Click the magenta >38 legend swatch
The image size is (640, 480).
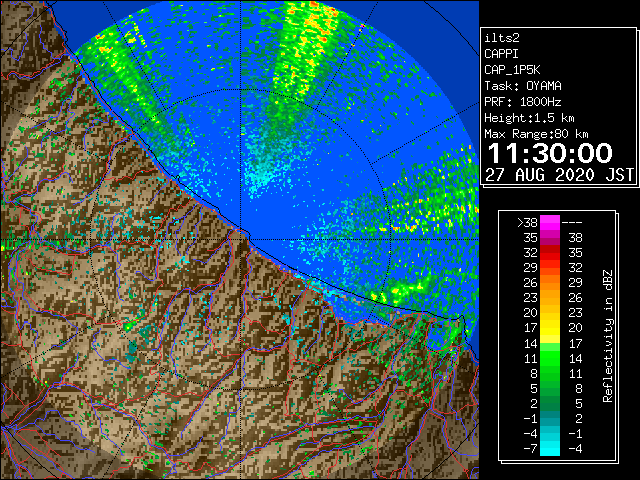(x=550, y=222)
